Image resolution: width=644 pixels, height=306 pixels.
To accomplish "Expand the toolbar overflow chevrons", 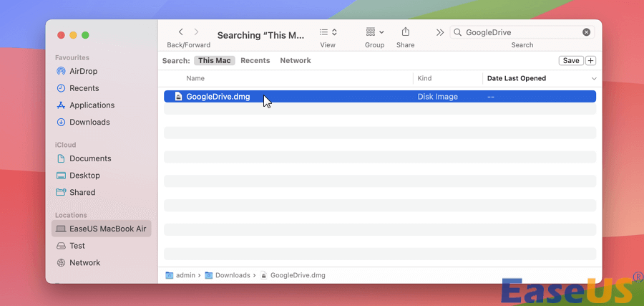I will [440, 32].
